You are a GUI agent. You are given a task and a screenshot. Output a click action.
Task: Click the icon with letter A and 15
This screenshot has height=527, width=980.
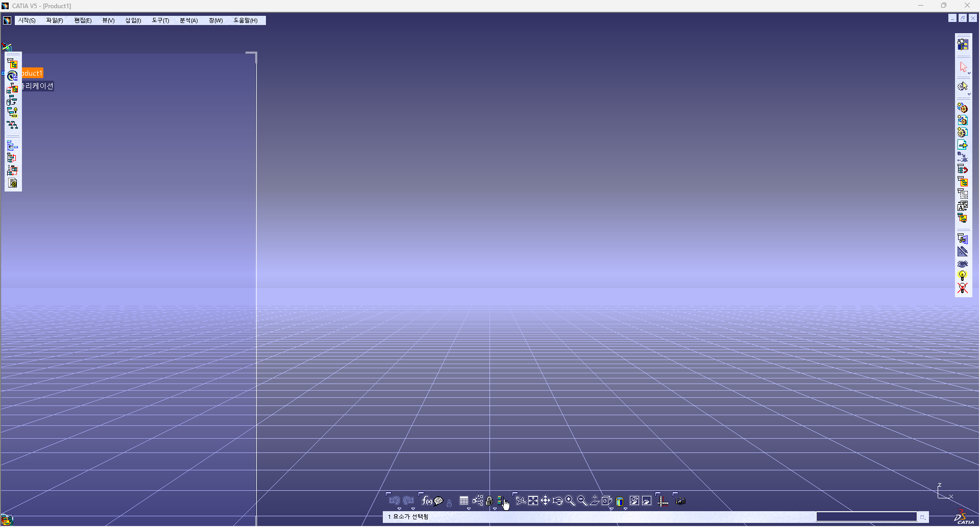click(963, 206)
